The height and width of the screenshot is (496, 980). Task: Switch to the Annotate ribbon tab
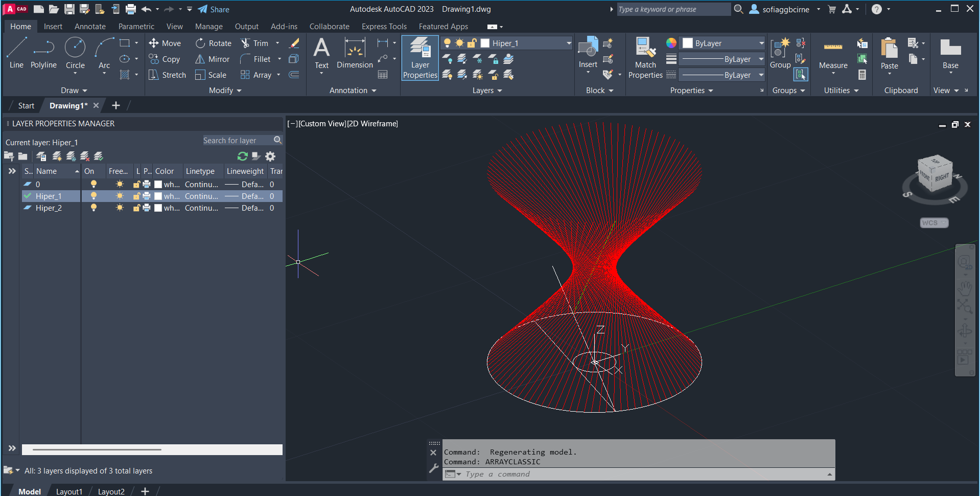point(90,27)
